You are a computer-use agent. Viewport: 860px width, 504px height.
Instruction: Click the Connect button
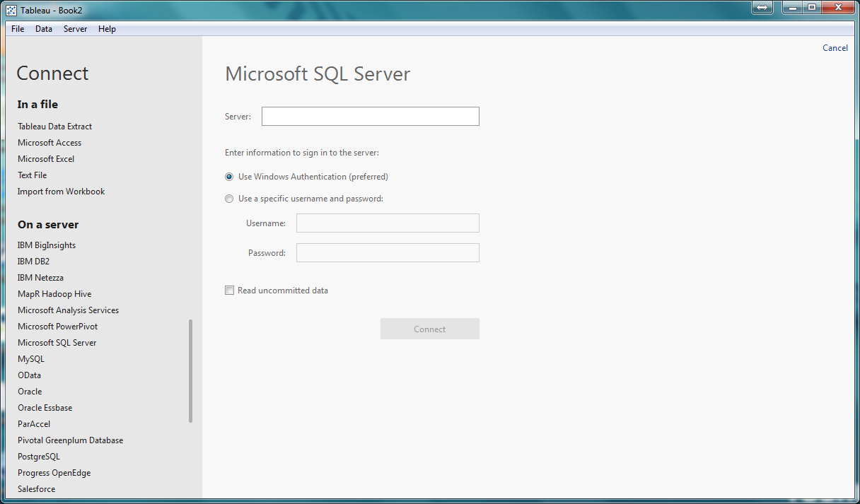click(x=430, y=329)
